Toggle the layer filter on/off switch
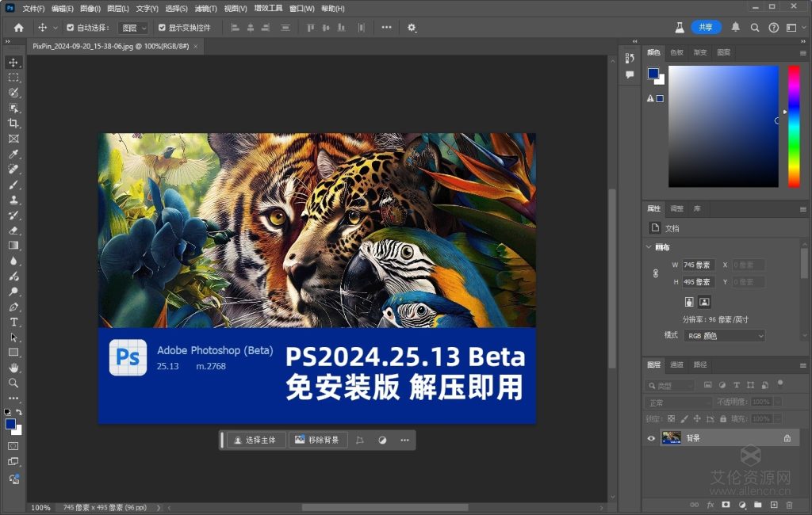 coord(780,383)
